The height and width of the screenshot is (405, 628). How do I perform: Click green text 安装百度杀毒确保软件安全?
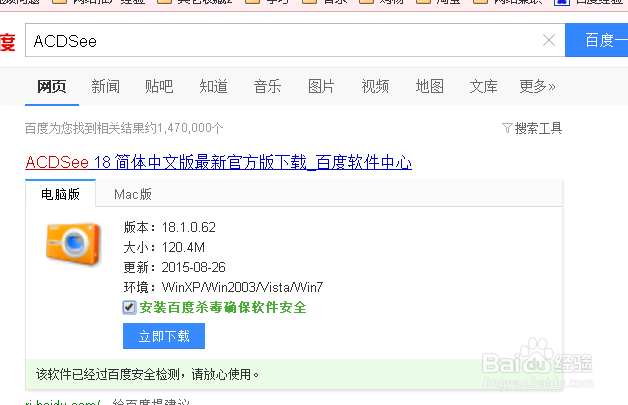(223, 307)
